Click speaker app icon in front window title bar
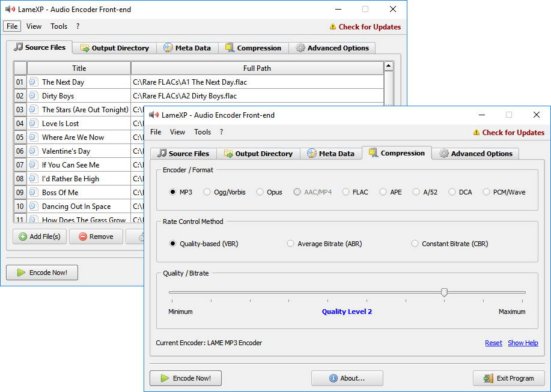The width and height of the screenshot is (551, 392). point(154,115)
